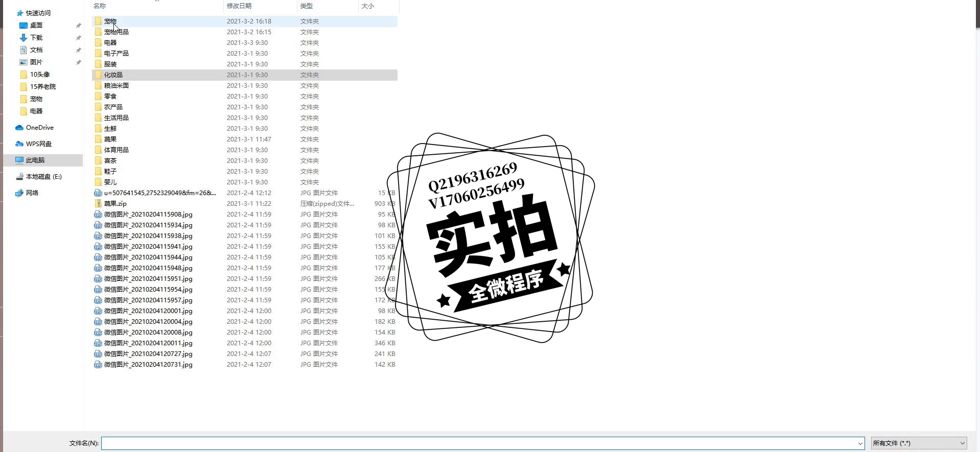
Task: Select the 婴儿 folder row
Action: point(245,182)
